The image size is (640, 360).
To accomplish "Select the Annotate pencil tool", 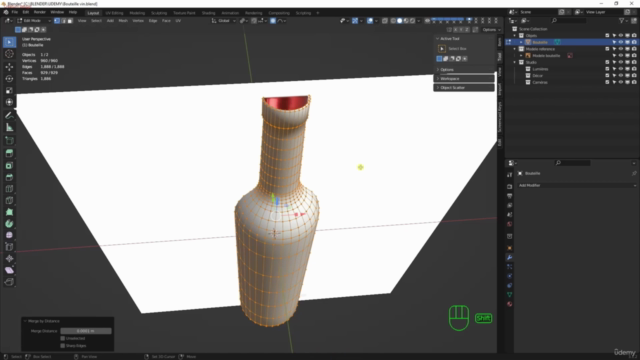I will point(9,116).
